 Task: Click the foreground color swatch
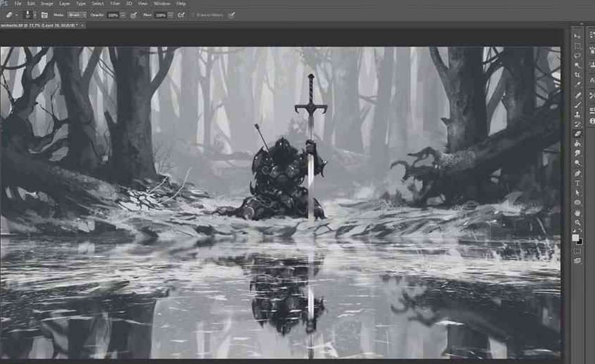point(576,237)
